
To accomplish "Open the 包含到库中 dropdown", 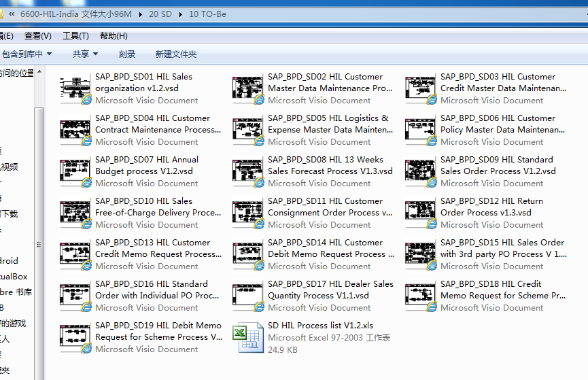I will [x=27, y=54].
